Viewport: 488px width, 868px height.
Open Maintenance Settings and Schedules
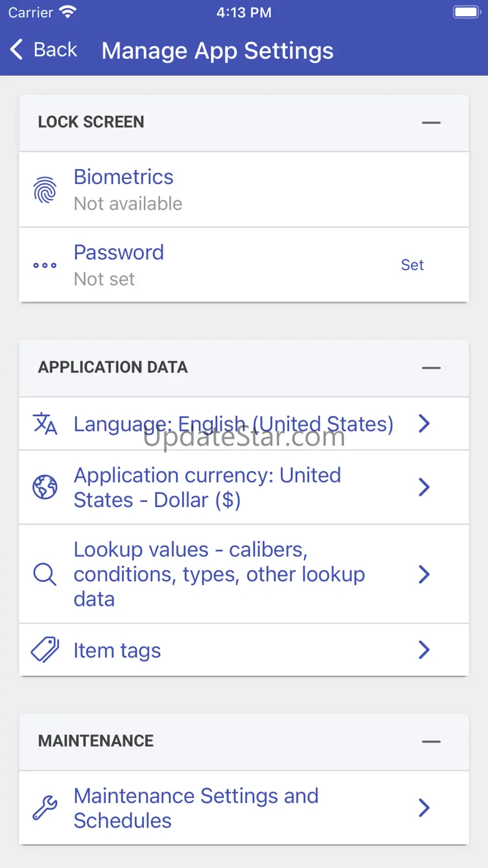tap(196, 808)
